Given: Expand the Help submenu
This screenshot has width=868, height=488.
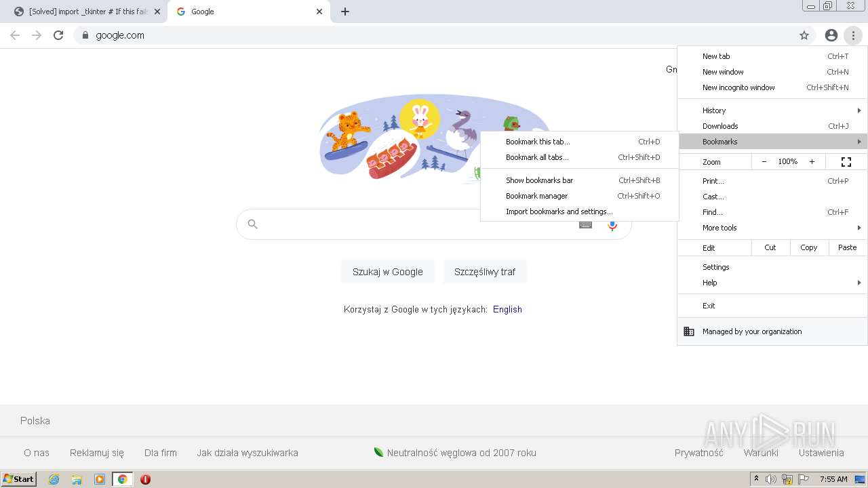Looking at the screenshot, I should [x=772, y=283].
